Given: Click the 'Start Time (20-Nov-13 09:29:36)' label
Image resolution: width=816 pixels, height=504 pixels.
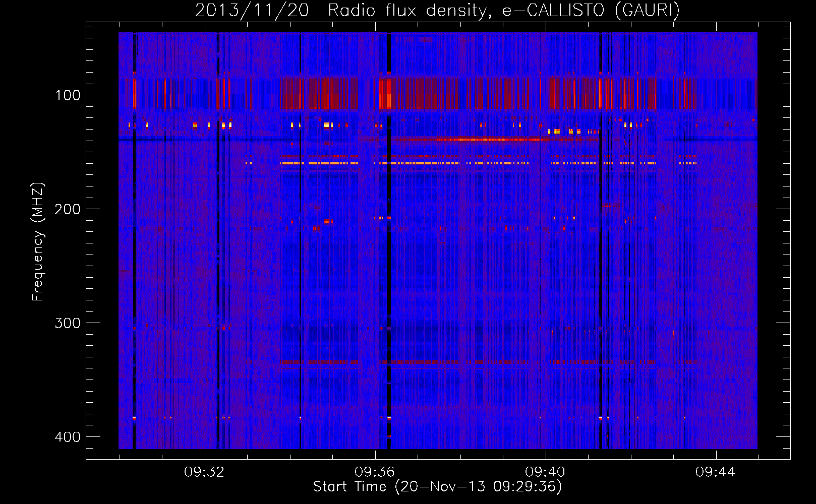Looking at the screenshot, I should (437, 487).
